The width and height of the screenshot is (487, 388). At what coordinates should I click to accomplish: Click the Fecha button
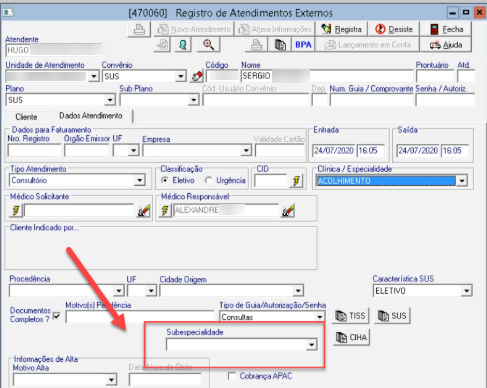(446, 29)
